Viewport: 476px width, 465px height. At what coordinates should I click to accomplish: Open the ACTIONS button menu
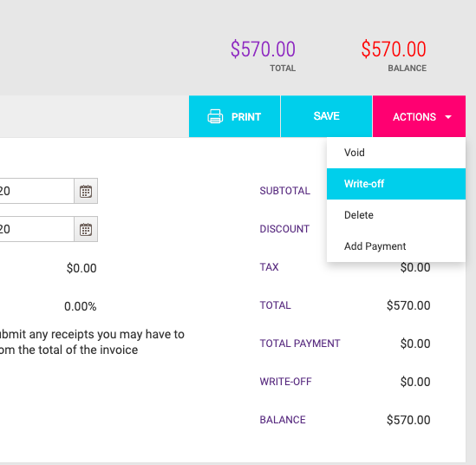point(419,116)
